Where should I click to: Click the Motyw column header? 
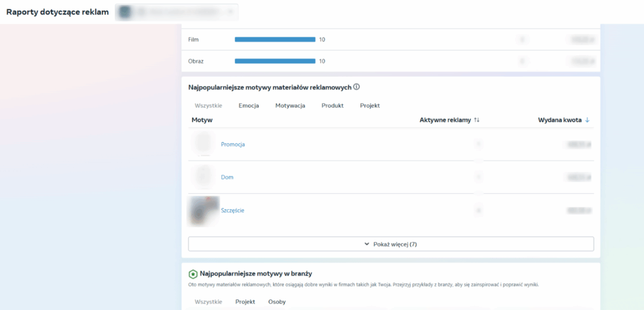[x=202, y=119]
